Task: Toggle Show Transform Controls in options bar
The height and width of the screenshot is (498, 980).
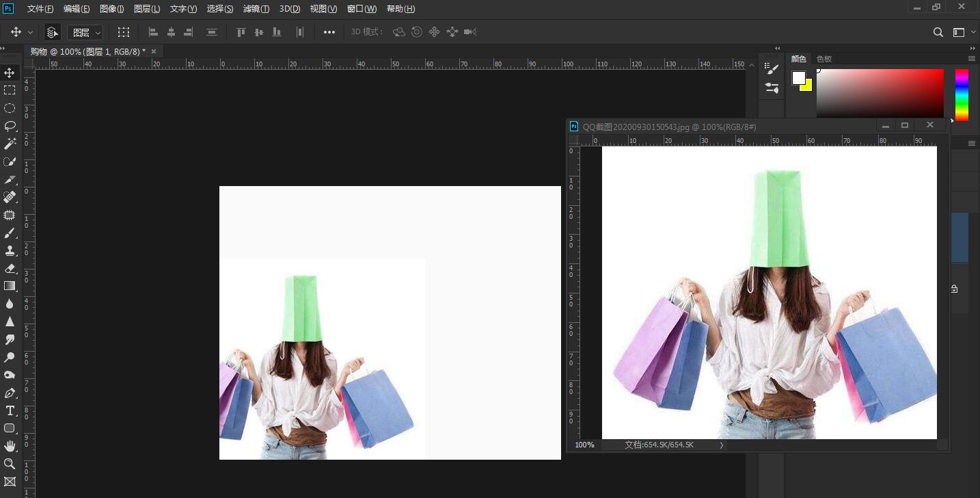Action: pyautogui.click(x=123, y=32)
